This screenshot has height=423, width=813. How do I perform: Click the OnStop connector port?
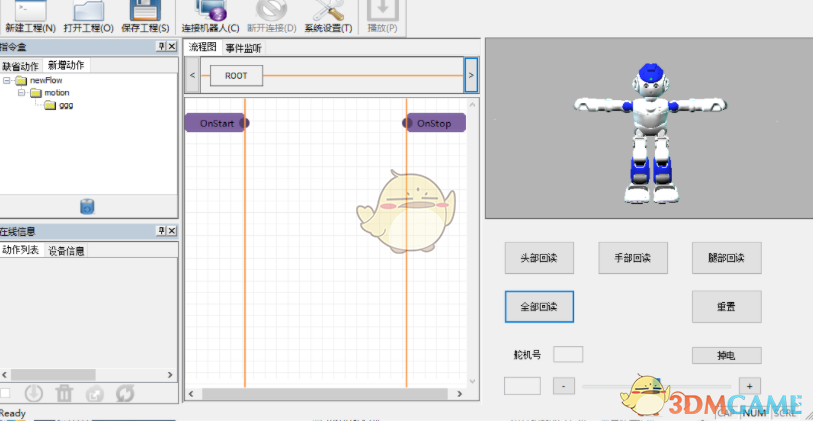[x=408, y=123]
